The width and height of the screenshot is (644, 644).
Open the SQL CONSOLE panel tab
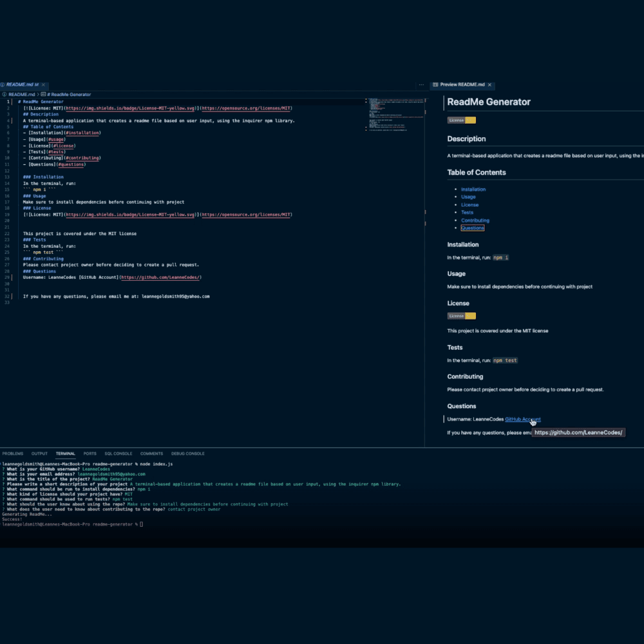(x=118, y=453)
